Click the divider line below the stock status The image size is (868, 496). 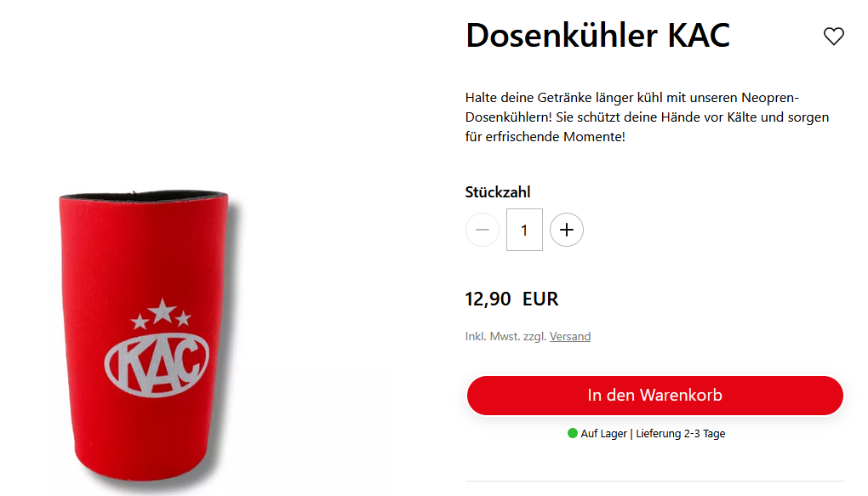[655, 481]
